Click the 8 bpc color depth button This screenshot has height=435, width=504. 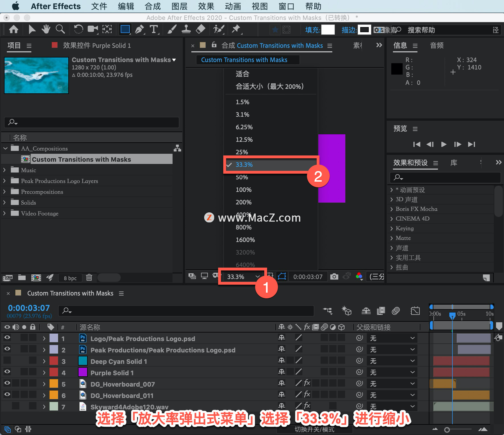coord(70,278)
